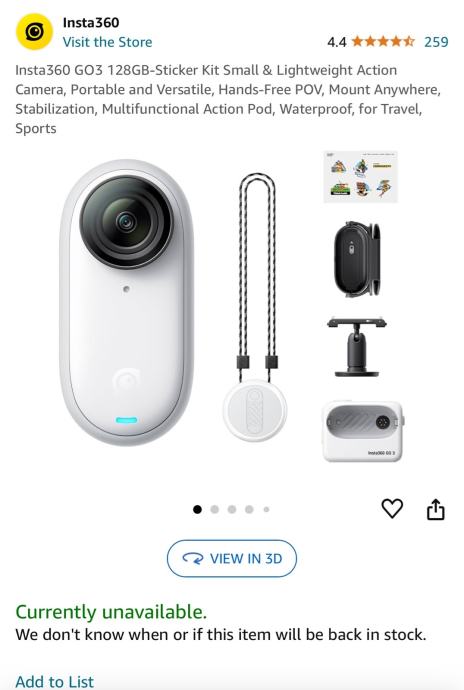
Task: Go to second image carousel dot
Action: click(x=215, y=509)
